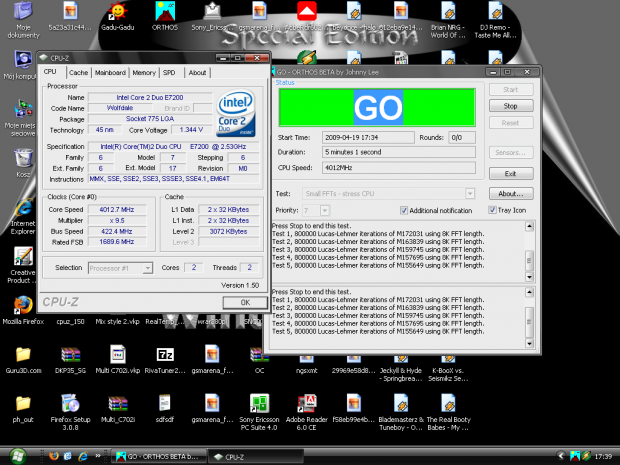Switch to the About tab in CPU-Z
Screen dimensions: 620x465
click(x=197, y=73)
